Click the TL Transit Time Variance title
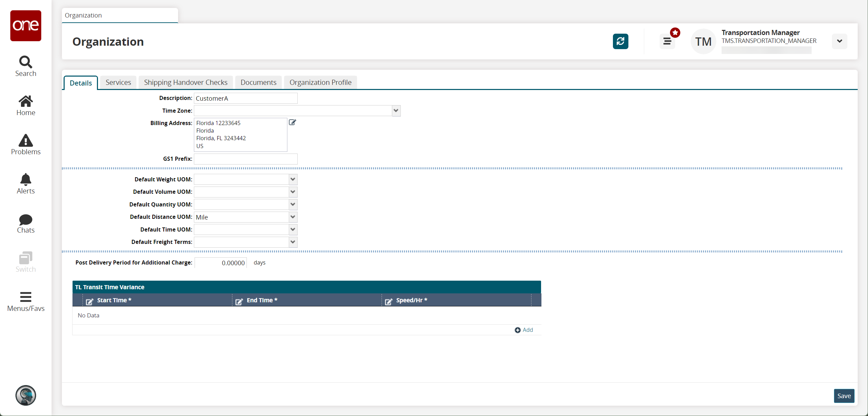Viewport: 868px width, 416px height. pos(110,287)
